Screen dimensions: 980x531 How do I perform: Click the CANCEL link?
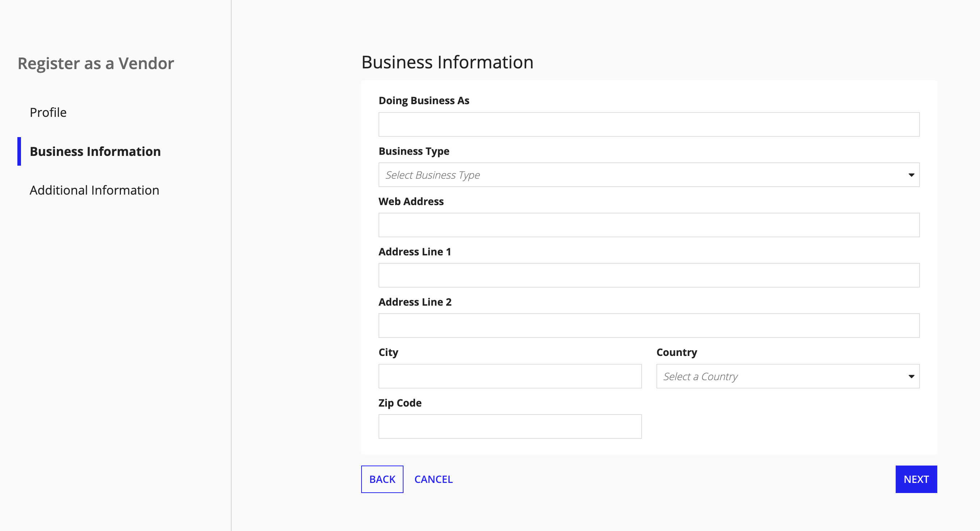[x=434, y=479]
